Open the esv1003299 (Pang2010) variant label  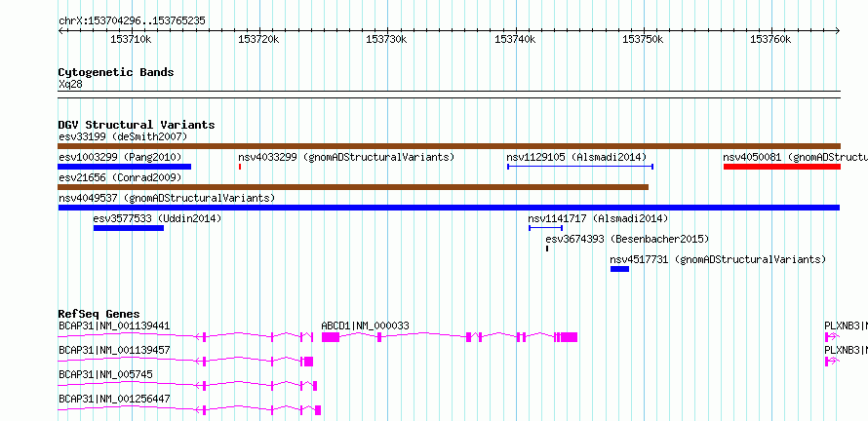pos(120,157)
